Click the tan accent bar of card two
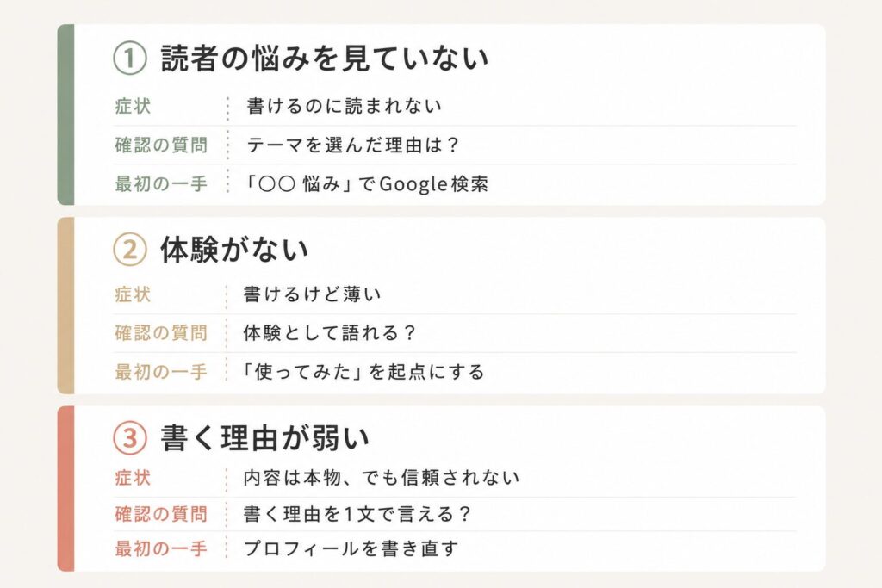This screenshot has height=588, width=882. coord(65,306)
